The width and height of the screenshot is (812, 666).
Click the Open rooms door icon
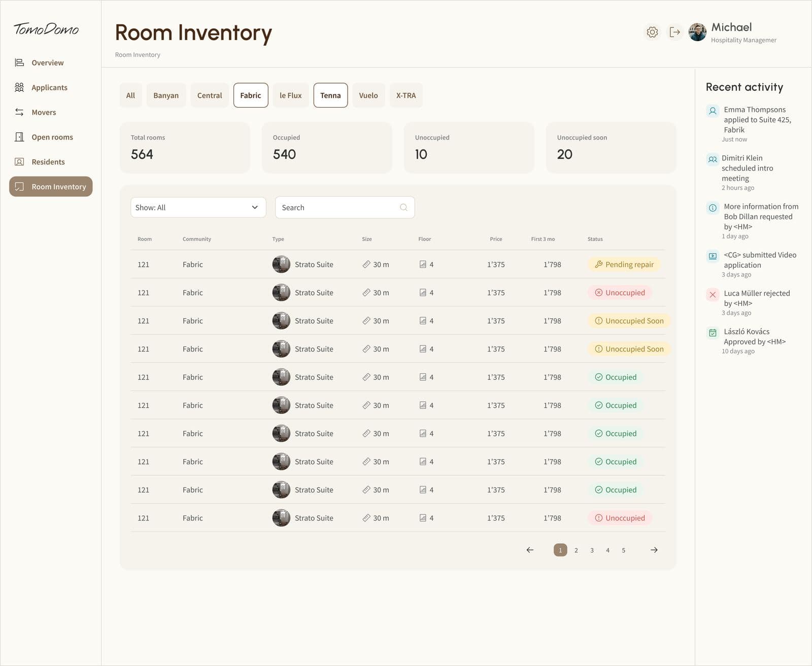point(19,137)
